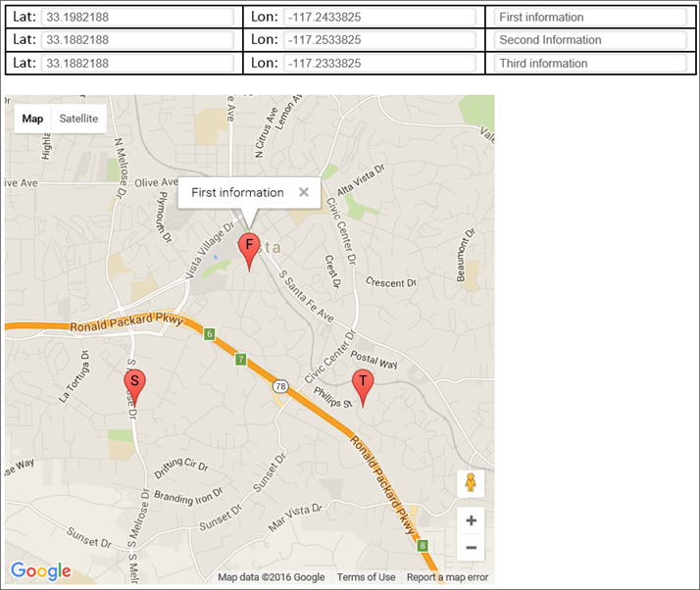Click the third row Lat field
700x590 pixels.
click(x=137, y=64)
